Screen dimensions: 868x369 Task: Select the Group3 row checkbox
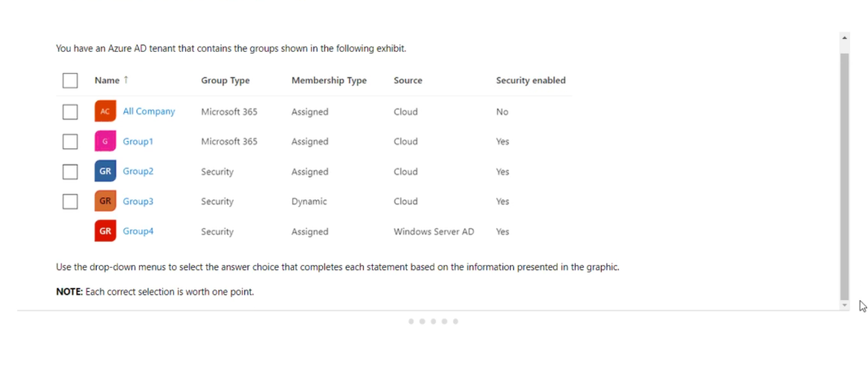point(70,201)
